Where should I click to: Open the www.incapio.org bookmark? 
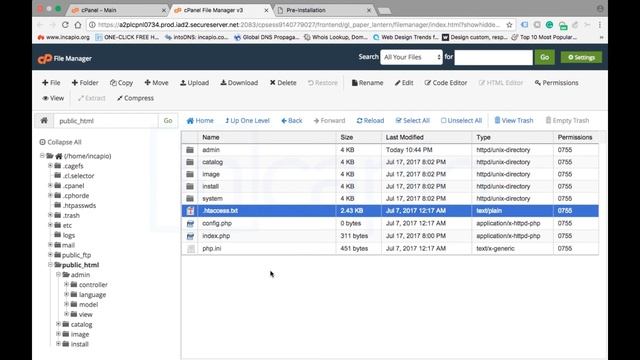click(64, 37)
